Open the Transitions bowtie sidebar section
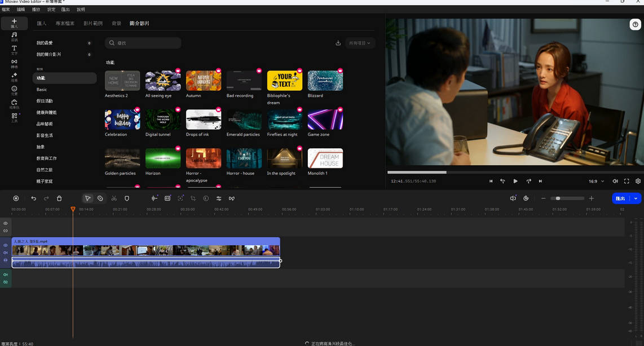The image size is (644, 346). (14, 63)
